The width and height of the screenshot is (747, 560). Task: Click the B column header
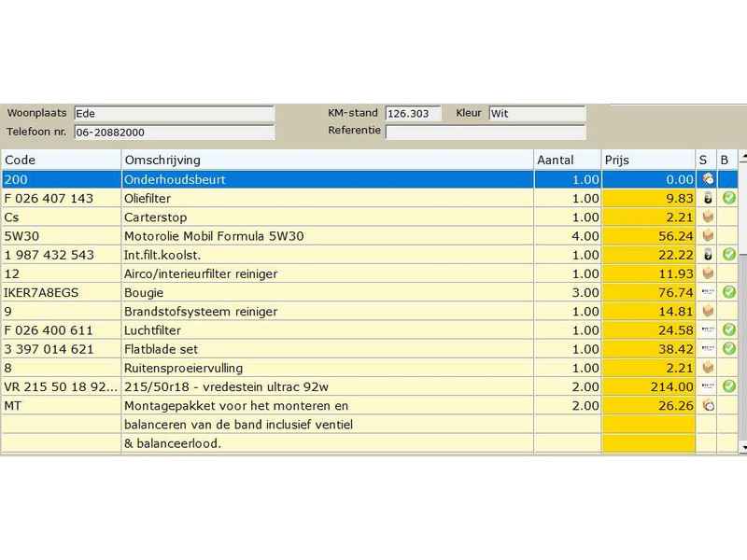coord(727,160)
